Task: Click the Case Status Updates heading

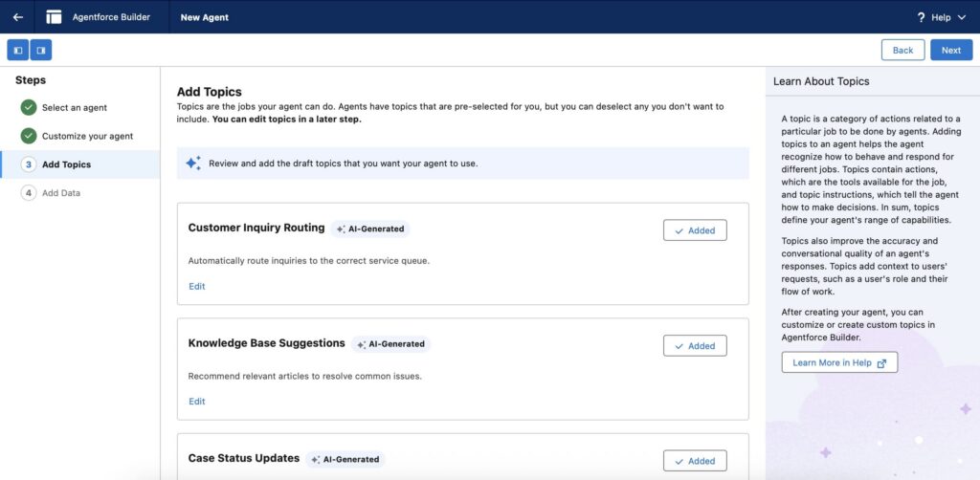Action: pos(244,458)
